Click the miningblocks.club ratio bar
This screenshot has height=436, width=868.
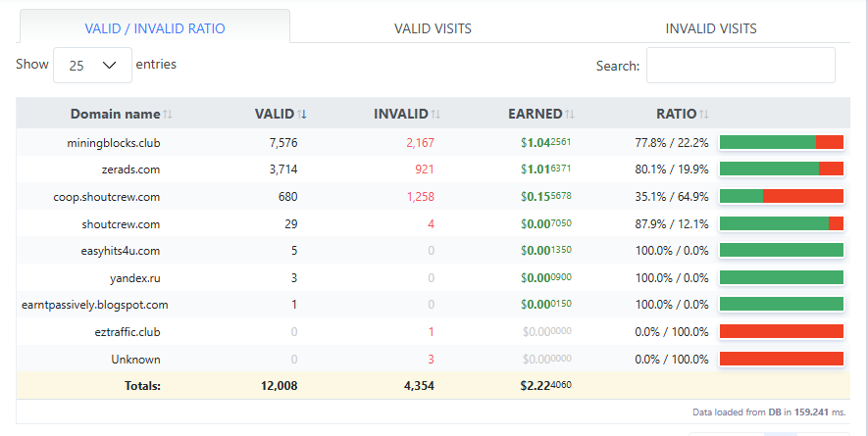(781, 142)
